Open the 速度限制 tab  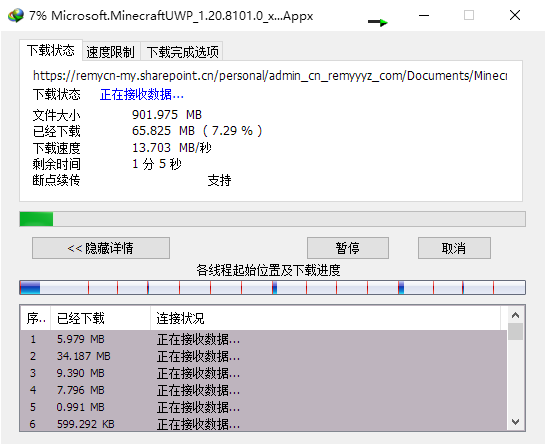pyautogui.click(x=111, y=52)
